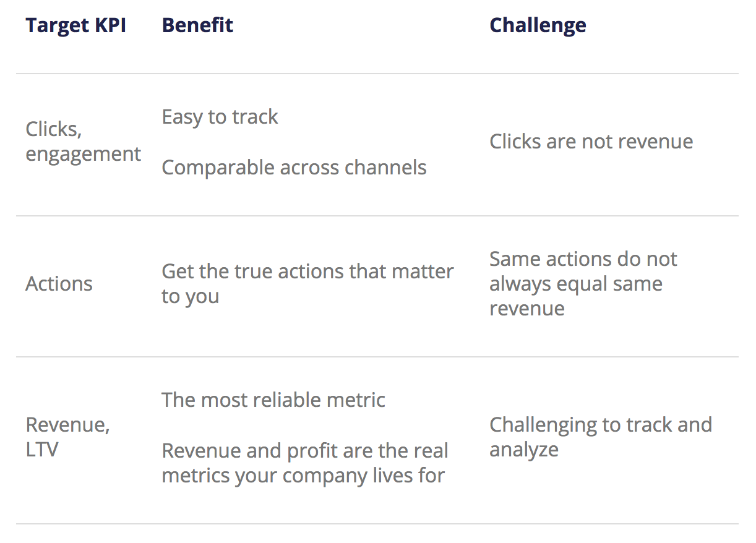Click Comparable across channels text
The image size is (756, 543).
(x=294, y=167)
